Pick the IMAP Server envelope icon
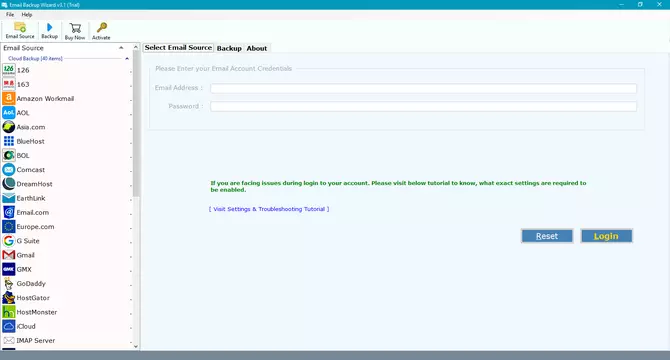This screenshot has width=670, height=360. 9,340
